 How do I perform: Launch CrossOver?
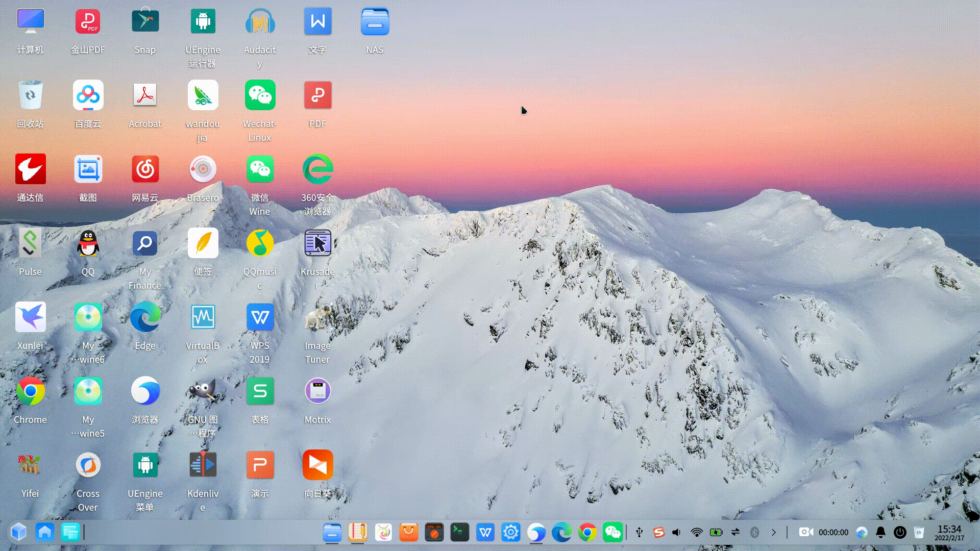[88, 465]
